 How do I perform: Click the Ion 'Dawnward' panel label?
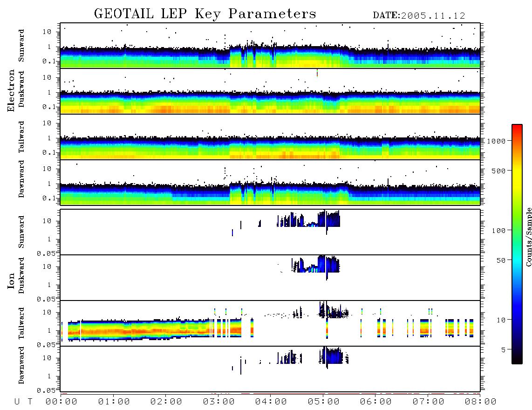pos(21,365)
